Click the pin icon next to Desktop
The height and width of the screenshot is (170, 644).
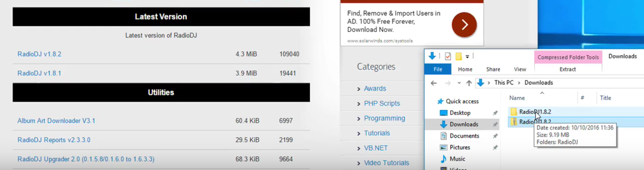coord(495,113)
